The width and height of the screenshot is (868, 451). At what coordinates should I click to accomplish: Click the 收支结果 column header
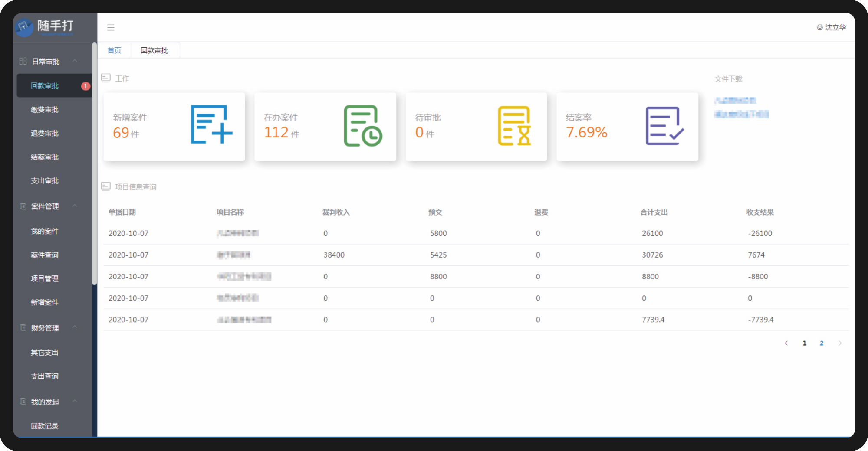pyautogui.click(x=760, y=212)
